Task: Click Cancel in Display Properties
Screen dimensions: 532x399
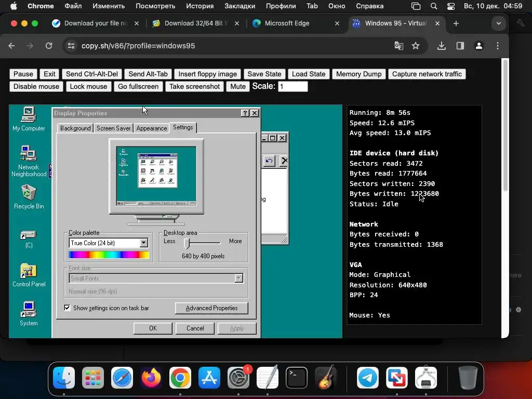Action: click(x=195, y=328)
